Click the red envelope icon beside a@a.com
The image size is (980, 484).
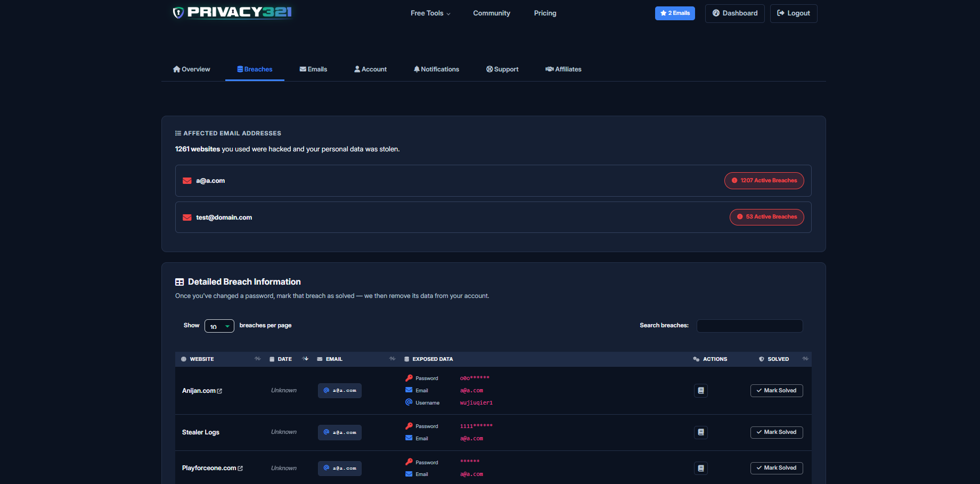[x=187, y=181]
